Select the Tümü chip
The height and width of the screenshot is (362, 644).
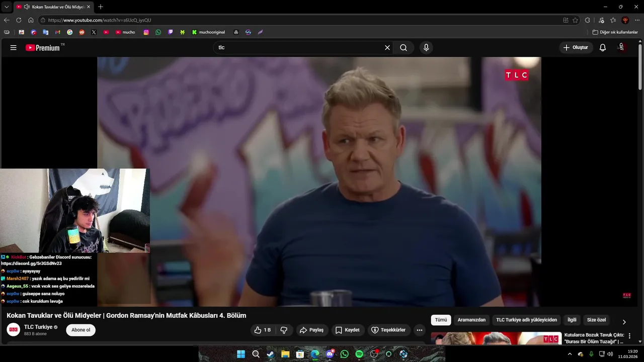[x=441, y=320]
